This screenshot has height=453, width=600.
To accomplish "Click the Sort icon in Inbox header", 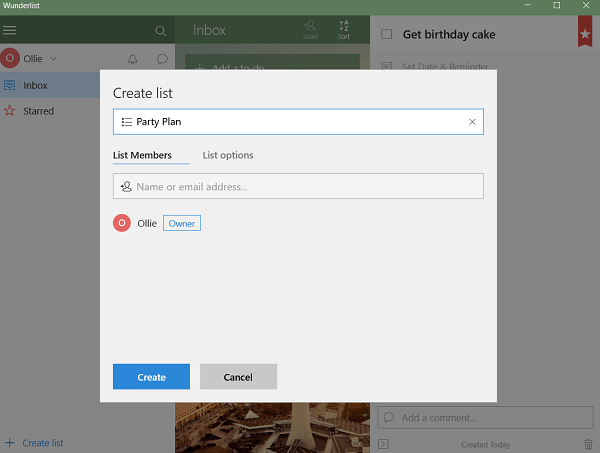I will pos(344,29).
